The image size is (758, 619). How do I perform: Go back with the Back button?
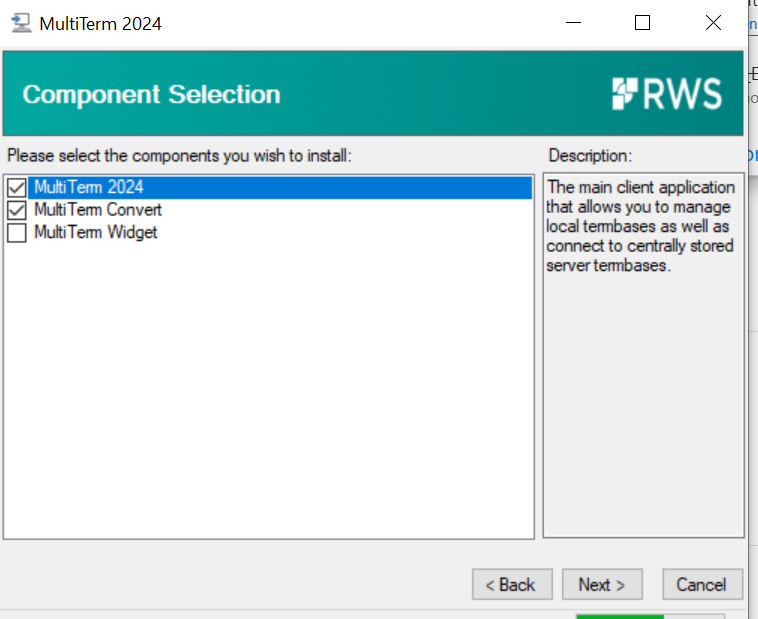[512, 585]
